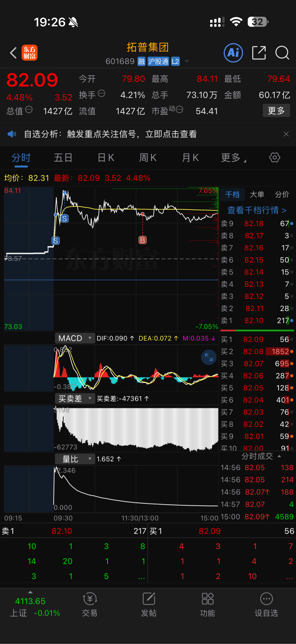Tap the silent mode bell icon
The width and height of the screenshot is (296, 644).
[x=73, y=22]
